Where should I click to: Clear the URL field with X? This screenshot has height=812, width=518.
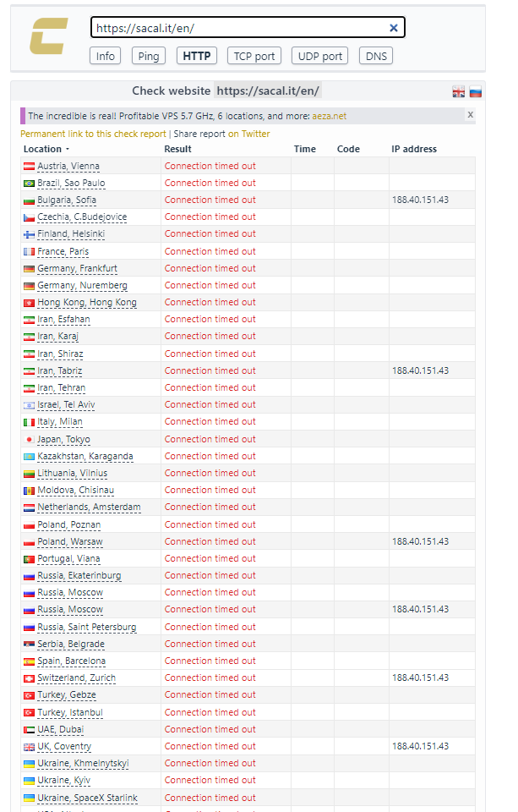click(393, 28)
